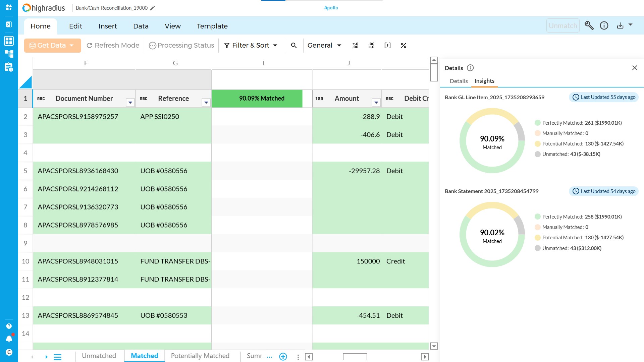Viewport: 644px width, 362px height.
Task: Switch to the Template menu
Action: [x=212, y=26]
